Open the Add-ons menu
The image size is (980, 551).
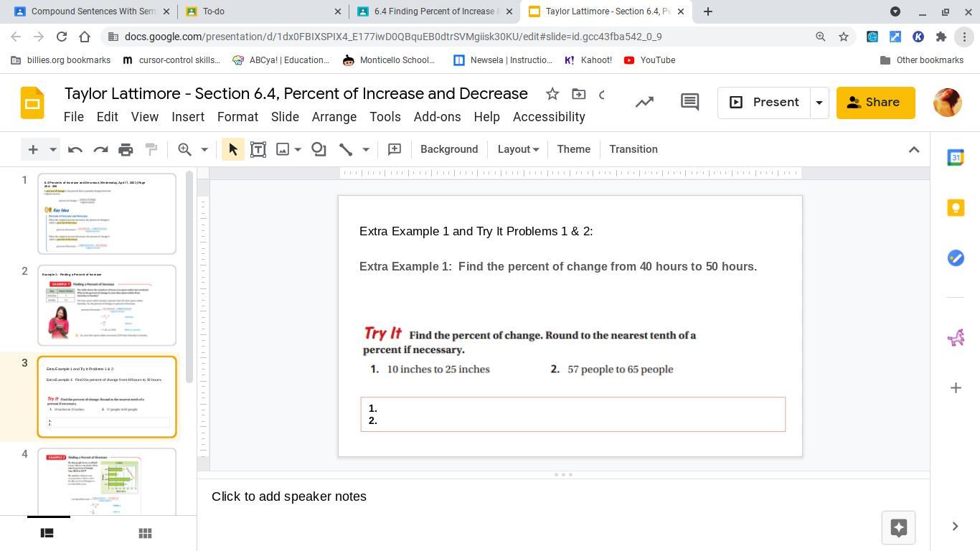pos(437,117)
